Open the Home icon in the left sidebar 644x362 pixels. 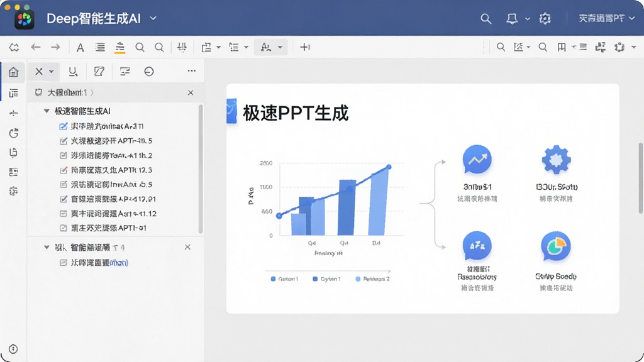14,72
